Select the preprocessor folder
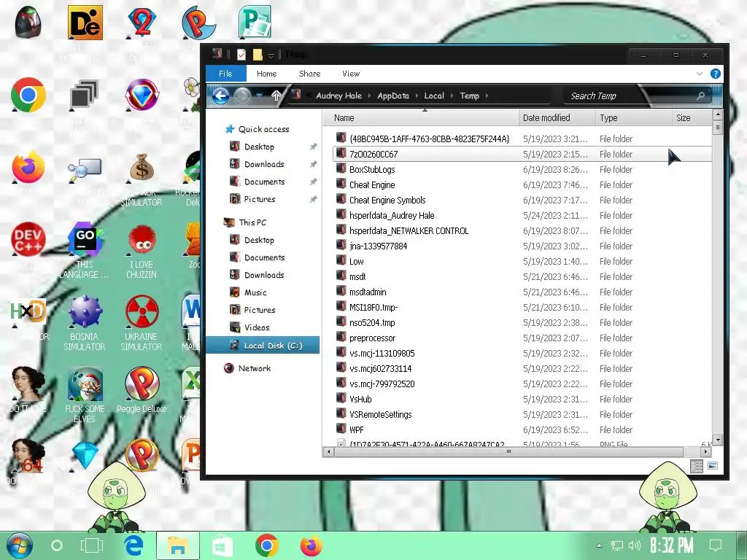747x560 pixels. click(373, 338)
